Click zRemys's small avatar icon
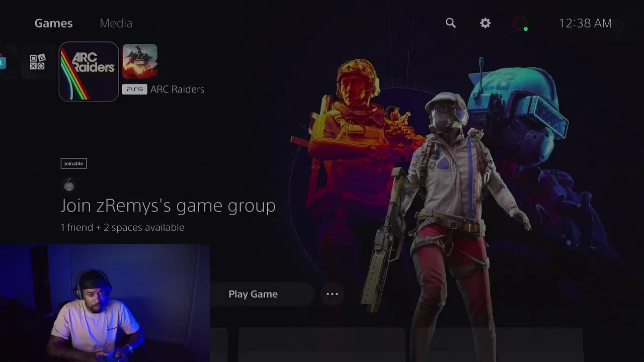The height and width of the screenshot is (362, 644). 69,186
